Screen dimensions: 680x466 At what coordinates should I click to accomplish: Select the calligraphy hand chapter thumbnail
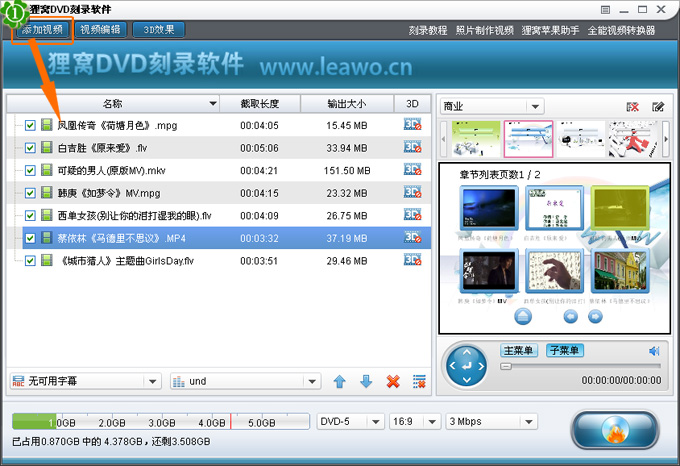click(554, 271)
